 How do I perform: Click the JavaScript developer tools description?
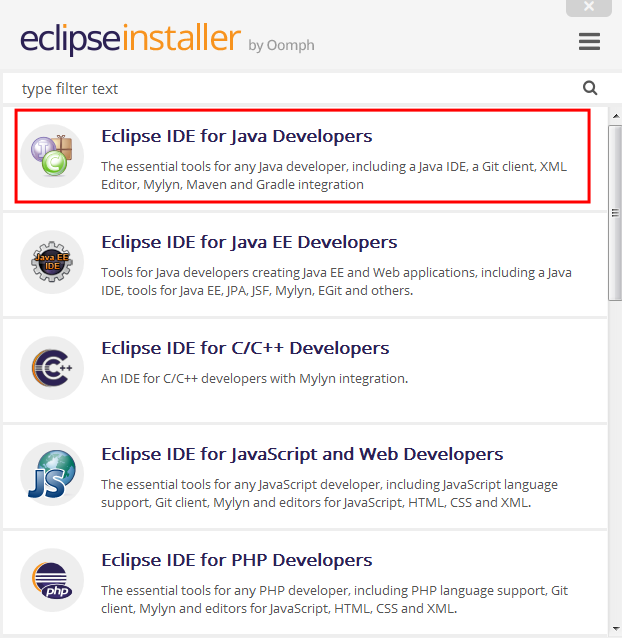[330, 493]
